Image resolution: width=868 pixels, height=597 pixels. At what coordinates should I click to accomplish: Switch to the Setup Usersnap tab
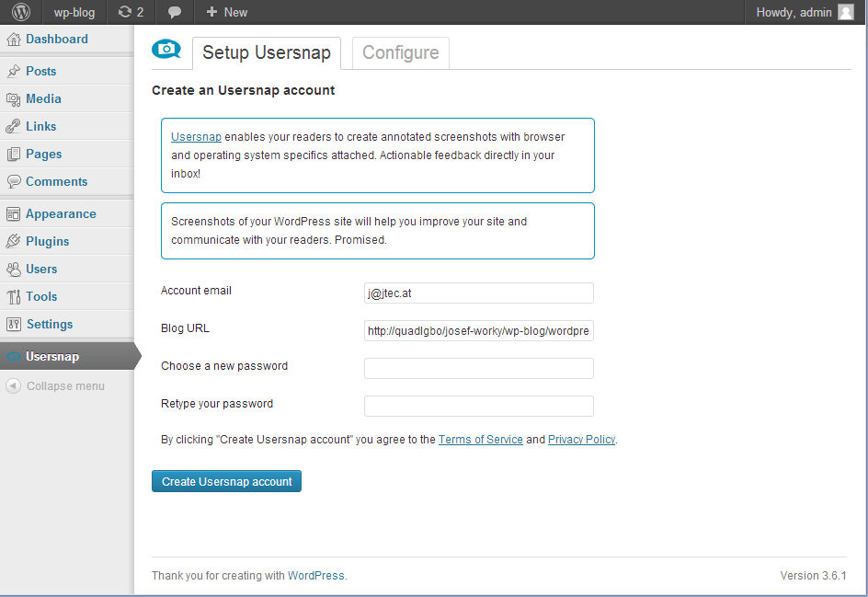tap(267, 53)
